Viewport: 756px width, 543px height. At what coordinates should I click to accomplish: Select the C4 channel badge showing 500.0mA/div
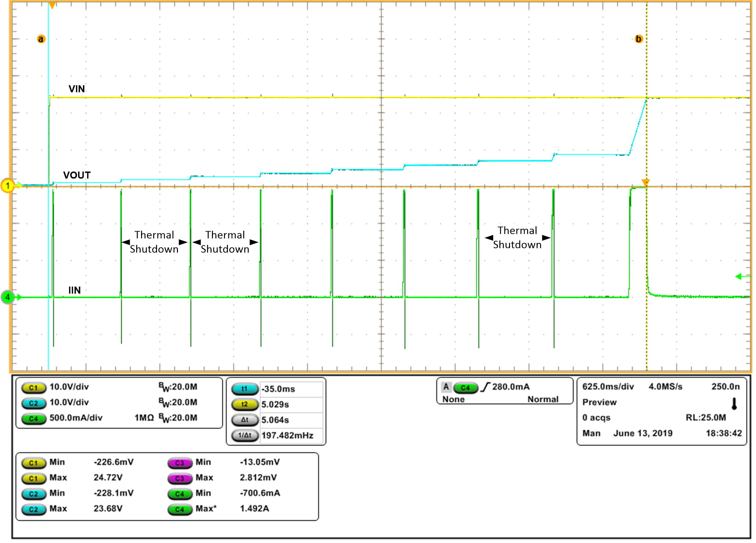(x=34, y=418)
